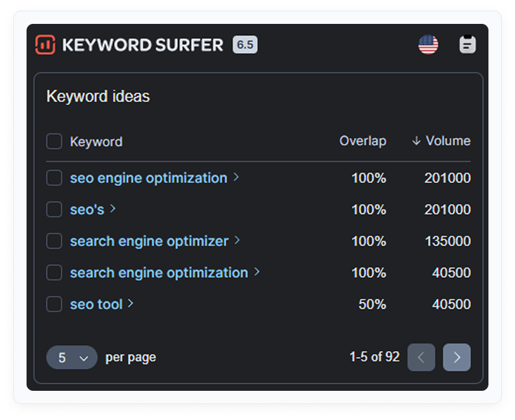Click chevron after seo engine optimization
This screenshot has height=420, width=515.
coord(236,177)
